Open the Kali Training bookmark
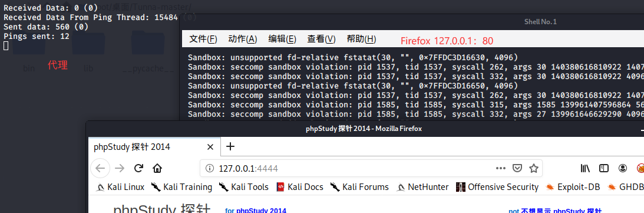Viewport: 644px width, 213px height. tap(181, 187)
